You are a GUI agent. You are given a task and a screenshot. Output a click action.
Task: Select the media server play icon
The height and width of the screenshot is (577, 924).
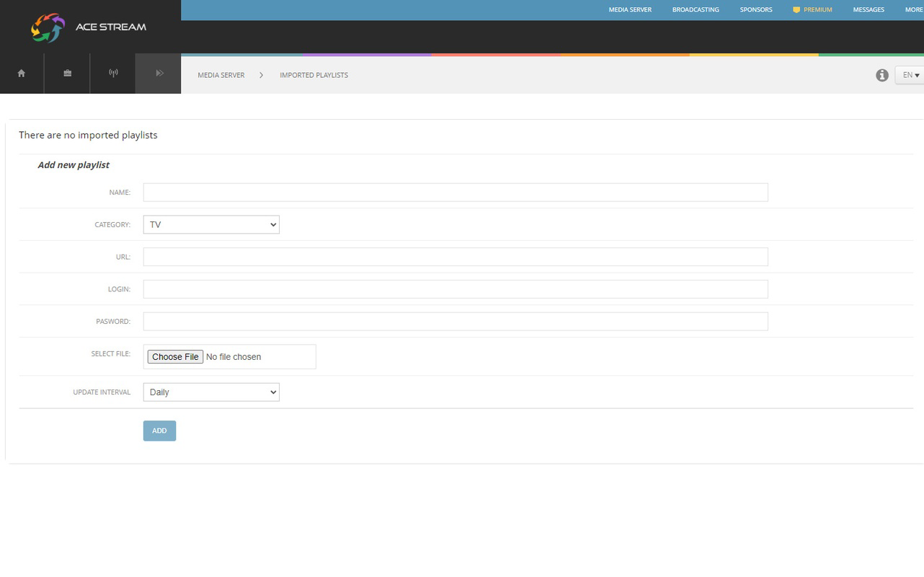159,74
